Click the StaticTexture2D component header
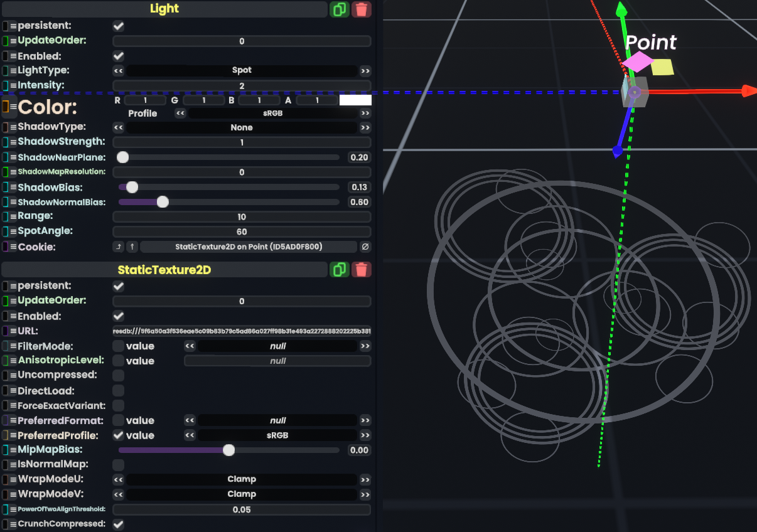 click(164, 270)
